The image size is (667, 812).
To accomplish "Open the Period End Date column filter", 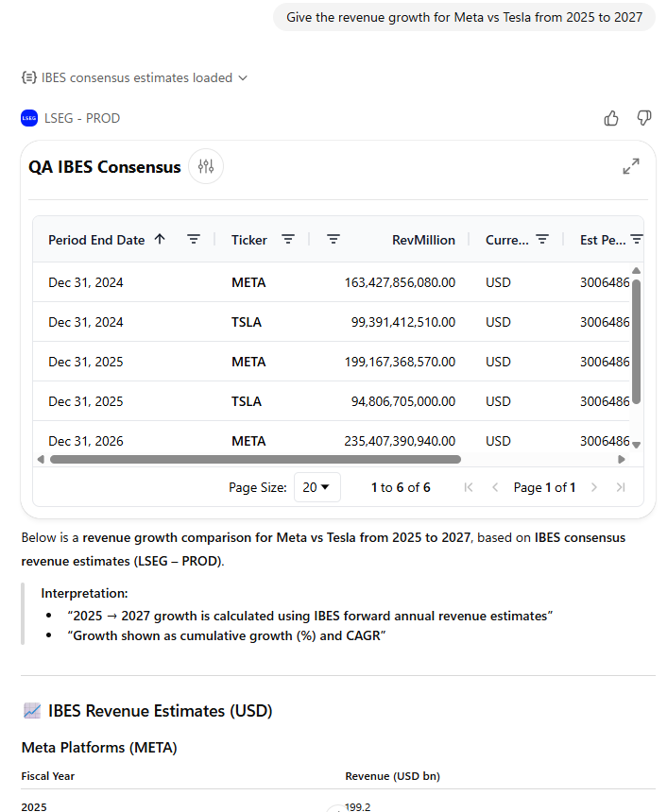I will (x=194, y=239).
